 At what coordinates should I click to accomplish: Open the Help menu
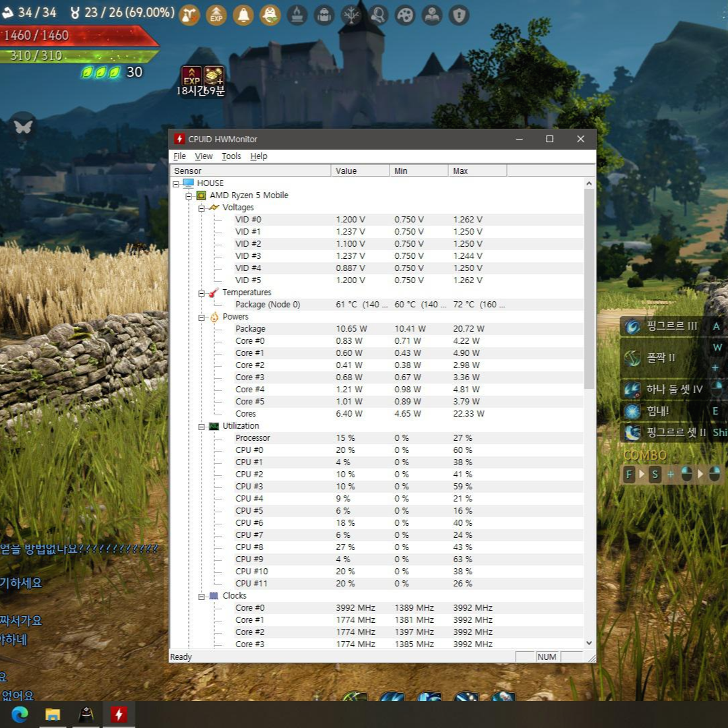[x=259, y=156]
